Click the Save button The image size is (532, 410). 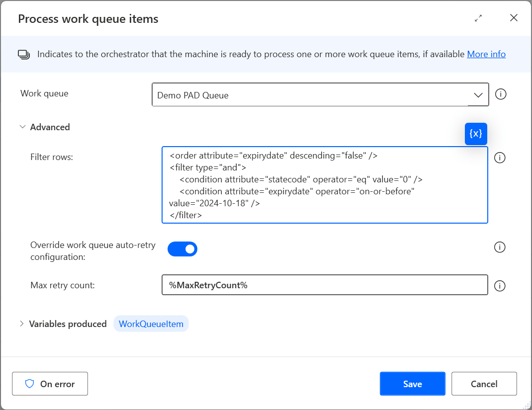(x=412, y=384)
